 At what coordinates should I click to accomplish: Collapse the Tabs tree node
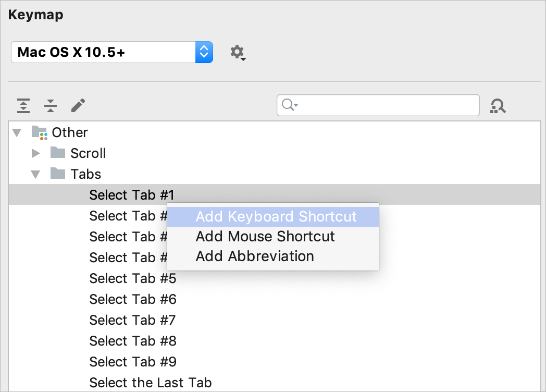point(35,174)
